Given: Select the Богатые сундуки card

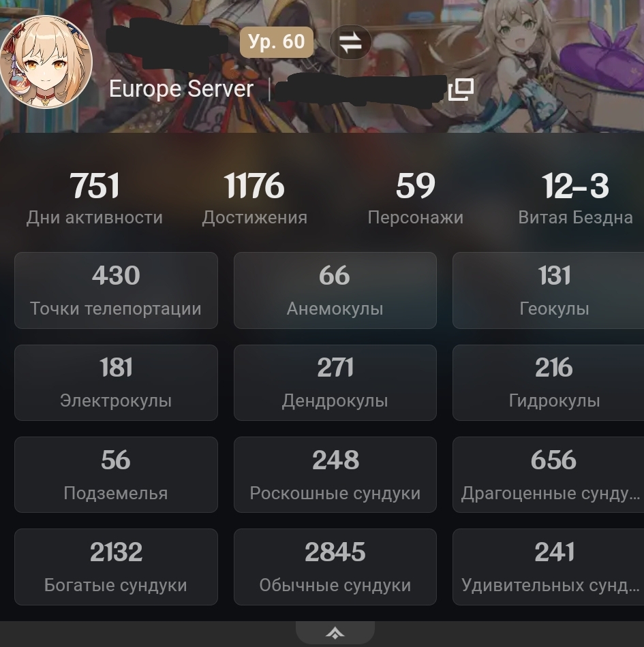Looking at the screenshot, I should click(x=116, y=567).
